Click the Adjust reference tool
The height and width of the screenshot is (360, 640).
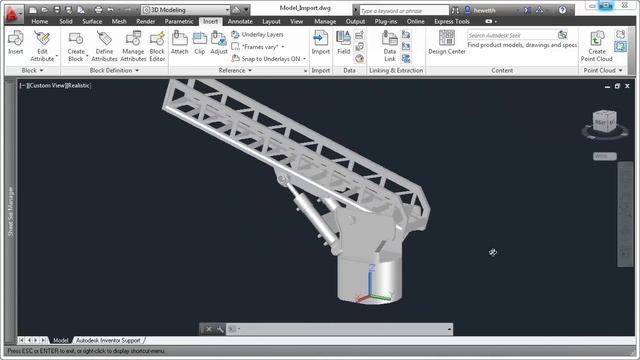219,42
